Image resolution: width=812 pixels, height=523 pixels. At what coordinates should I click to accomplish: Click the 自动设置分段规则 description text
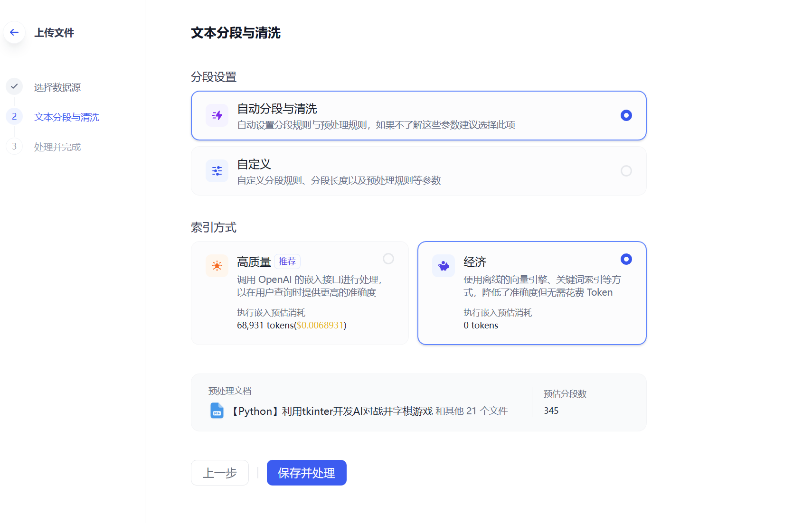(x=376, y=125)
